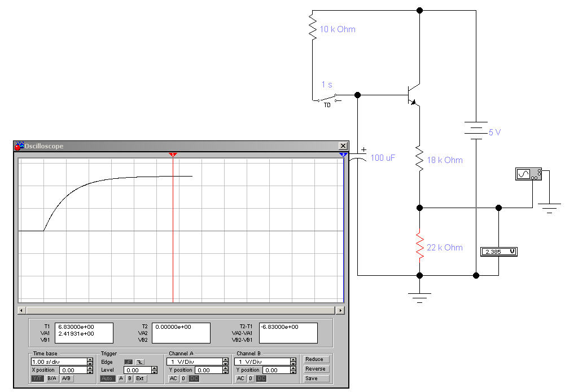Click the "18 k Ohm" label
The width and height of the screenshot is (565, 392).
pyautogui.click(x=445, y=160)
